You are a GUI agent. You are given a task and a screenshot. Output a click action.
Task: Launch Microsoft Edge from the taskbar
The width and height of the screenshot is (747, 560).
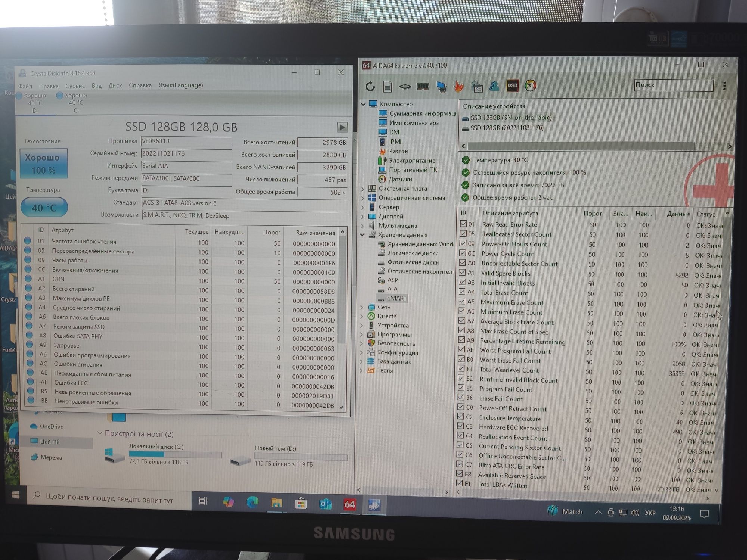point(252,503)
